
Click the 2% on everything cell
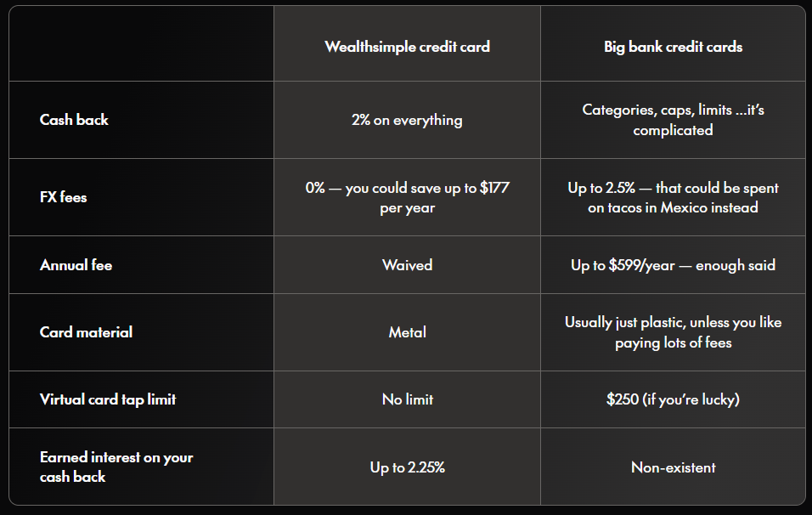pyautogui.click(x=407, y=120)
